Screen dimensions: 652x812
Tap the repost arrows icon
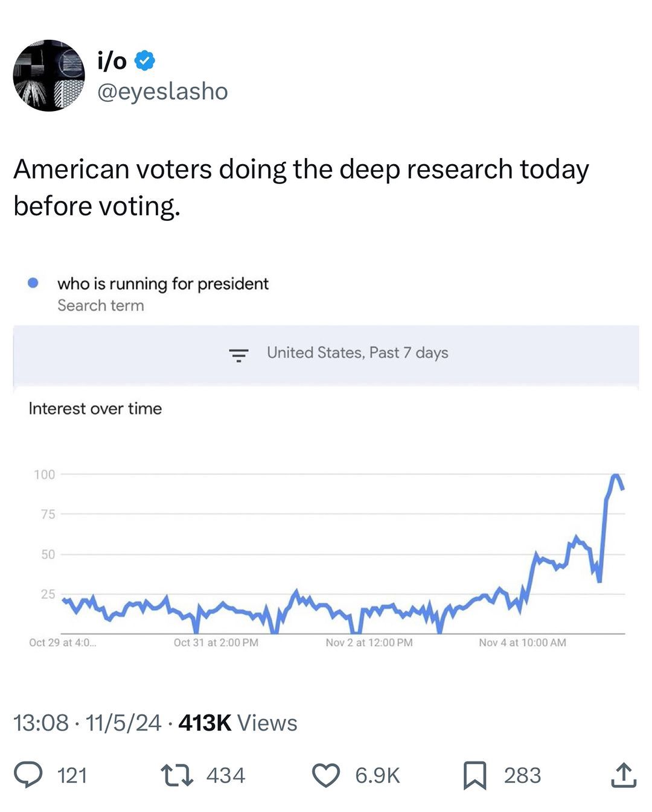(x=177, y=775)
